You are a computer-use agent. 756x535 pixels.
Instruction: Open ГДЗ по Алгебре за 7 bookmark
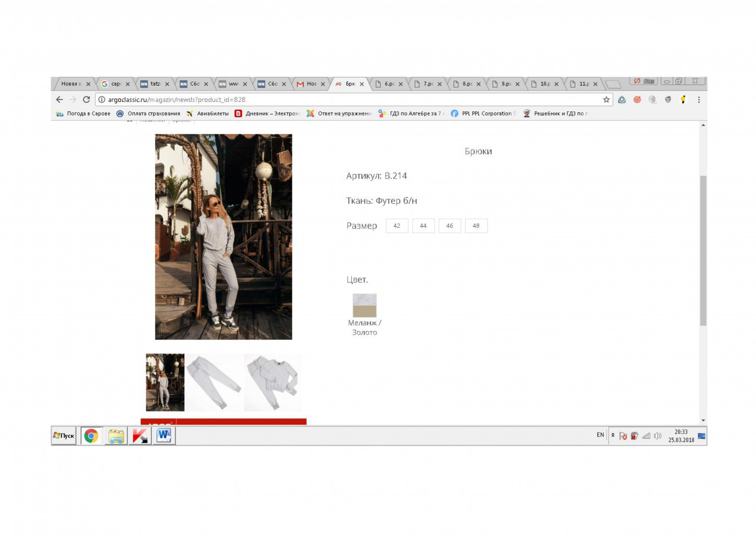[411, 113]
